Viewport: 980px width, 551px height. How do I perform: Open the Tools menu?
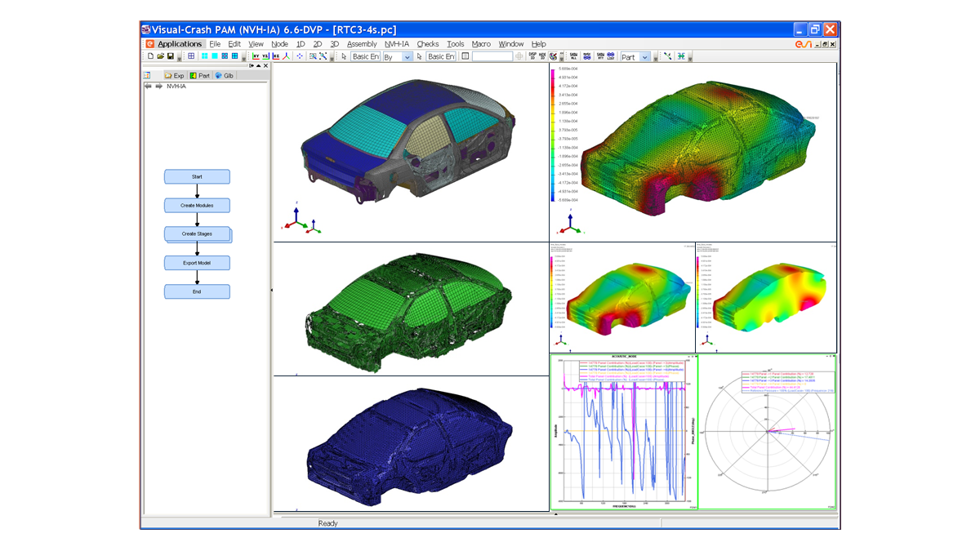(455, 44)
